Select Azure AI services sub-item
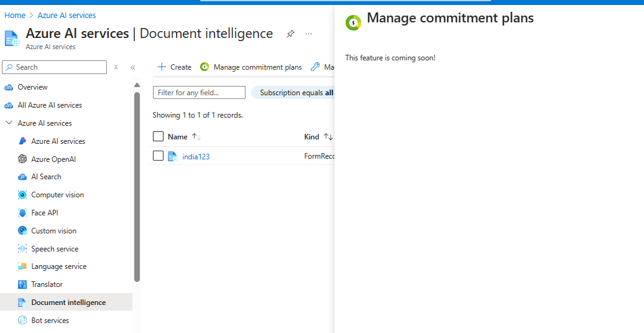The width and height of the screenshot is (644, 333). click(x=58, y=141)
